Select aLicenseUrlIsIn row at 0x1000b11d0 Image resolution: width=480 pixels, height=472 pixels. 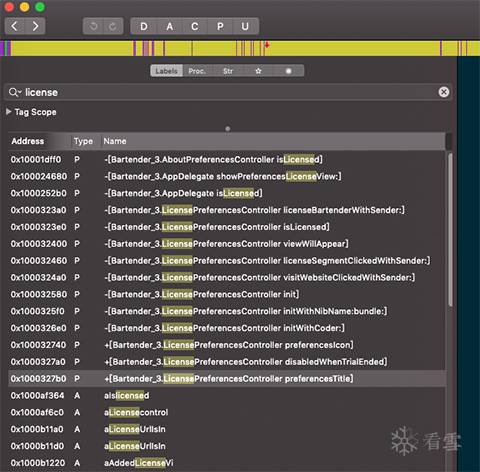click(x=227, y=446)
